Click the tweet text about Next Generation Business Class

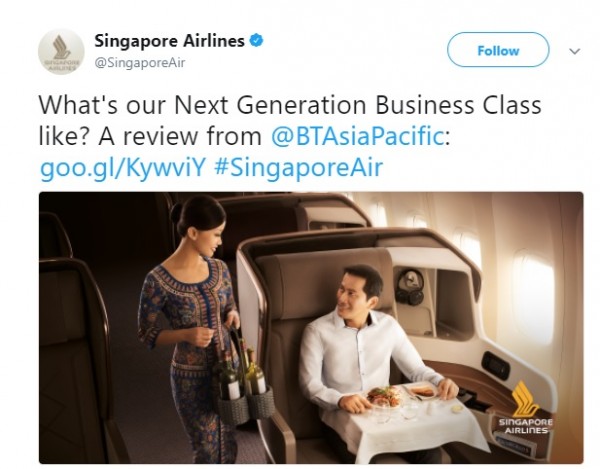(x=290, y=136)
